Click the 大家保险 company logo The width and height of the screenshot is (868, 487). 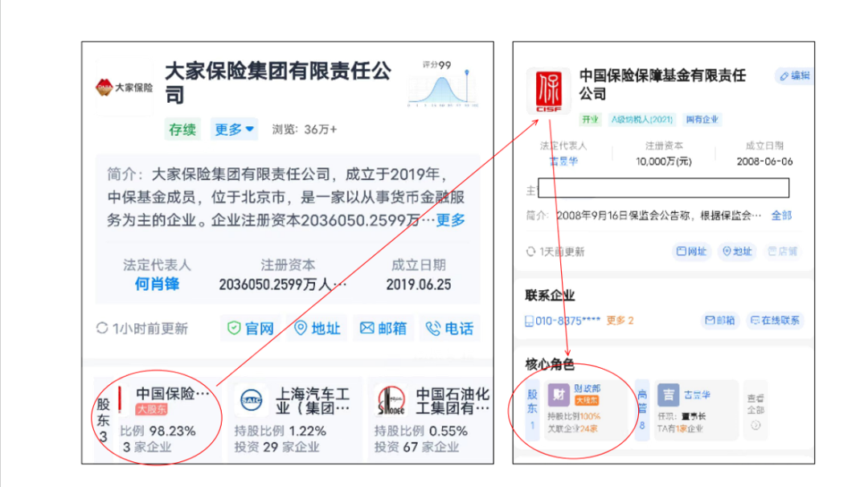124,88
